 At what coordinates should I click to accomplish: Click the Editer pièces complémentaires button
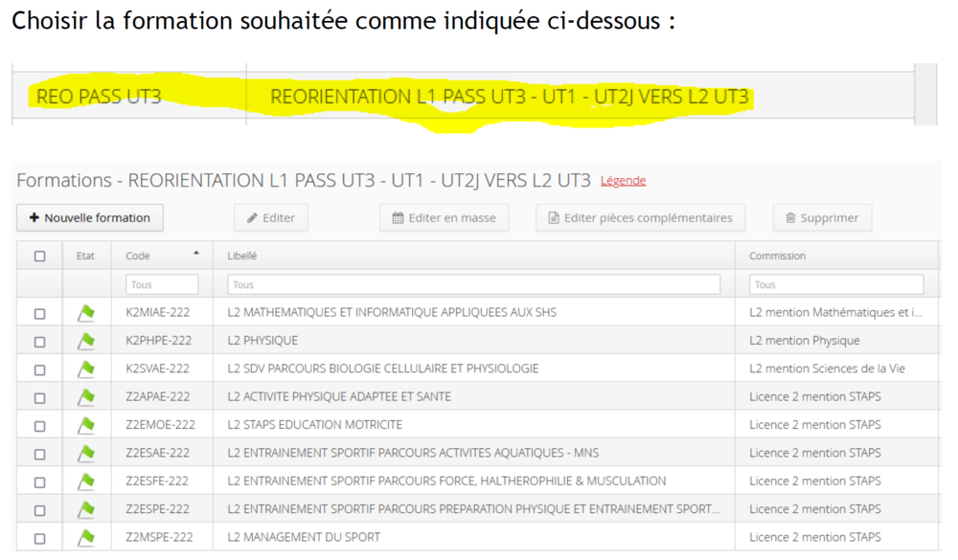(x=640, y=218)
